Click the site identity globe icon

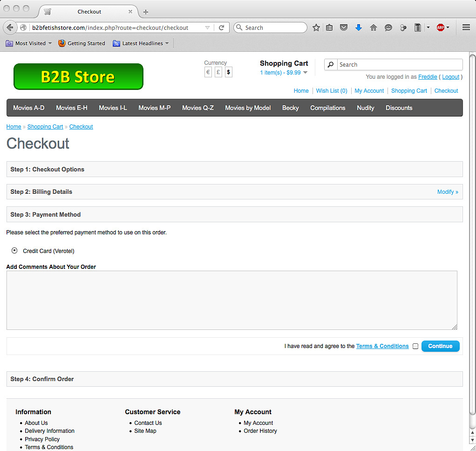coord(23,27)
